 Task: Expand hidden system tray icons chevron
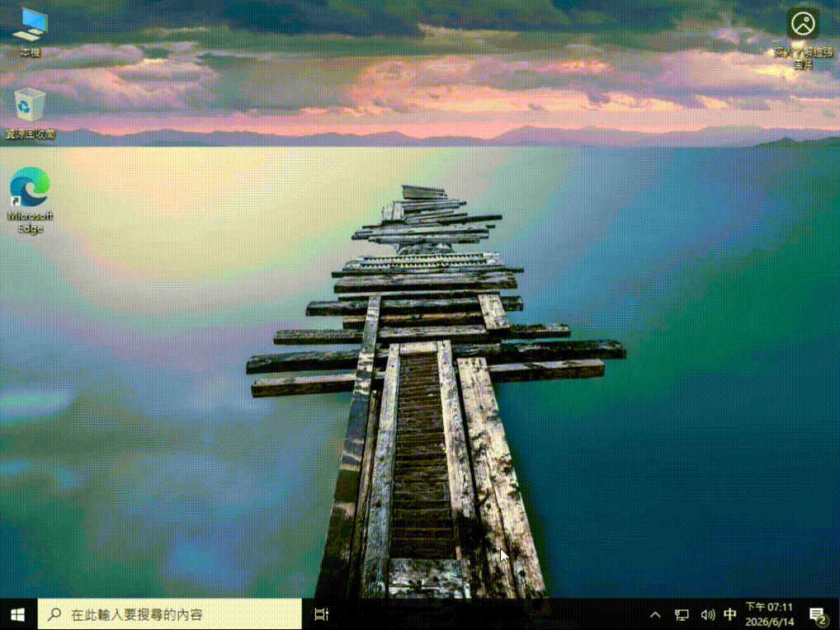(655, 615)
